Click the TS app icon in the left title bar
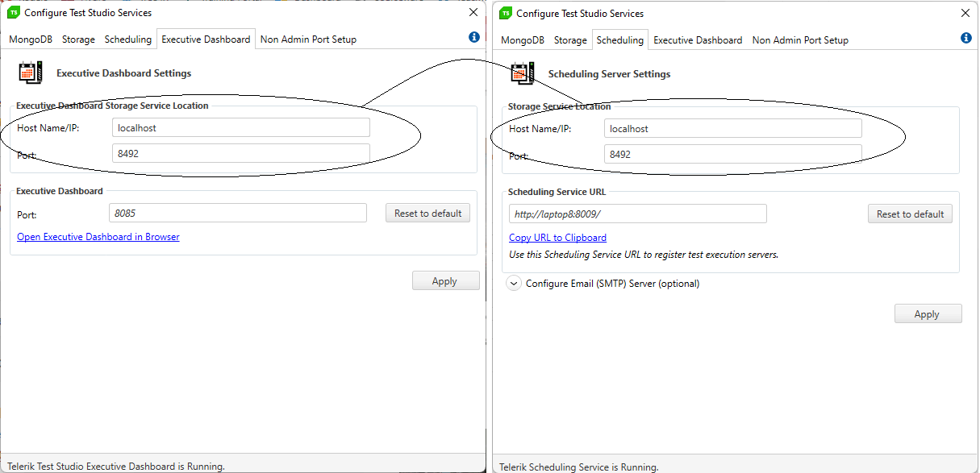980x473 pixels. click(13, 12)
